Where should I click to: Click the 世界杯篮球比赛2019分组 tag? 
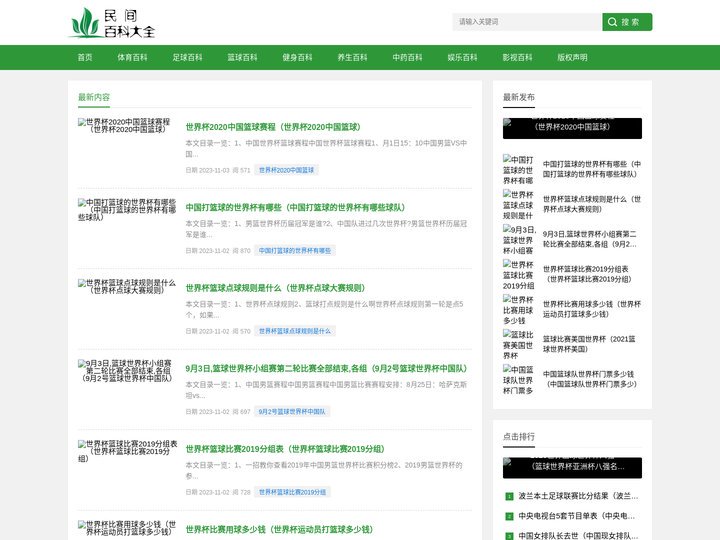[292, 492]
